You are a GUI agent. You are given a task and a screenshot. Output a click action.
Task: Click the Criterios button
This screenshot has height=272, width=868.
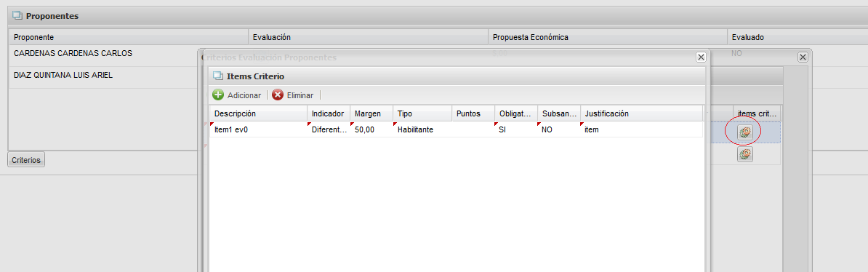pos(26,159)
